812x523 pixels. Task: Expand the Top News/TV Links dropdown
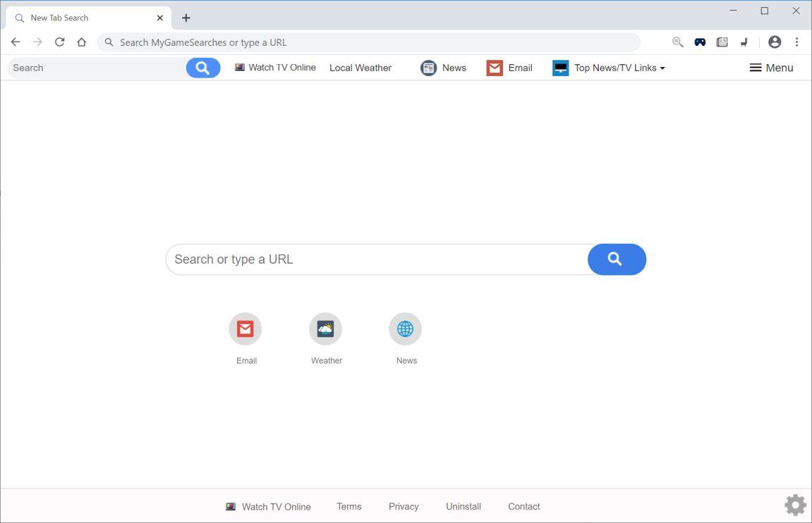(619, 68)
